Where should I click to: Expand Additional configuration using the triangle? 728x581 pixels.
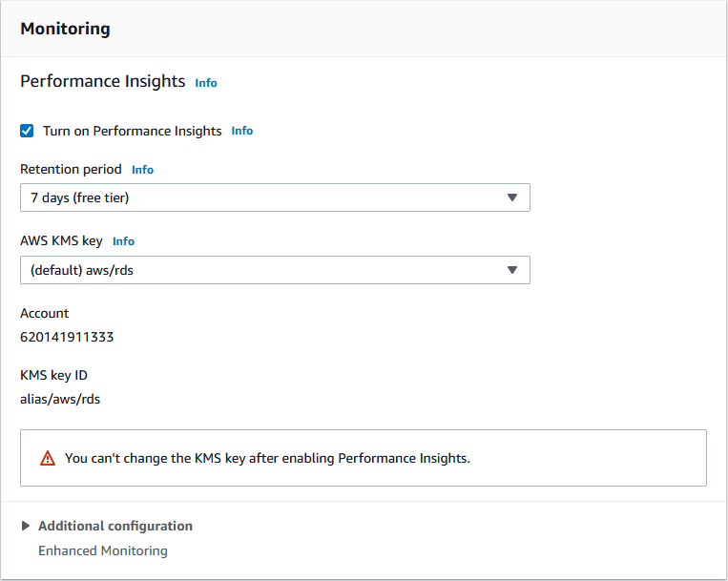tap(26, 526)
